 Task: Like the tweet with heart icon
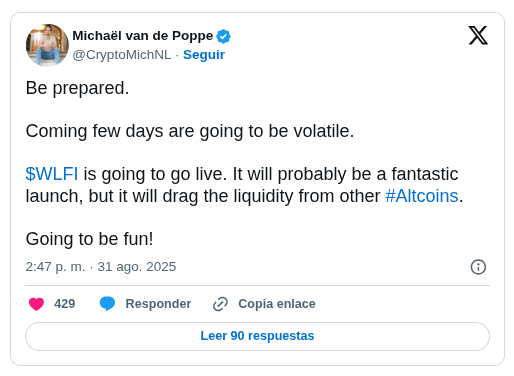(x=36, y=304)
